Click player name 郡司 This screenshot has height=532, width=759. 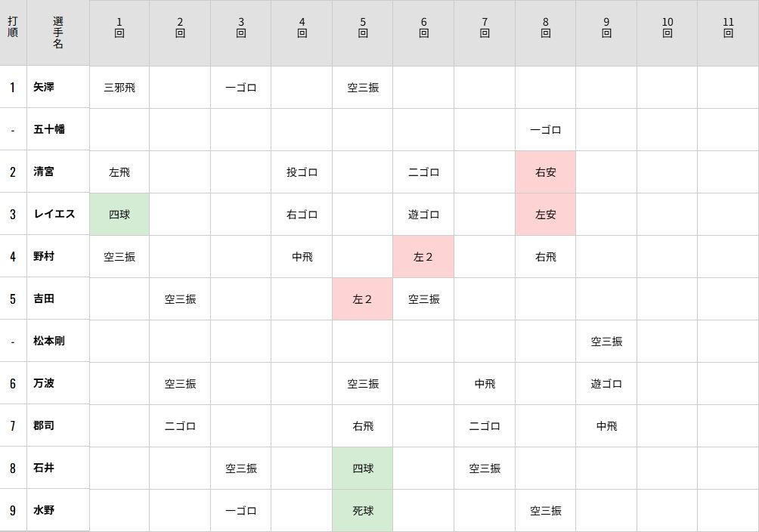[x=44, y=425]
